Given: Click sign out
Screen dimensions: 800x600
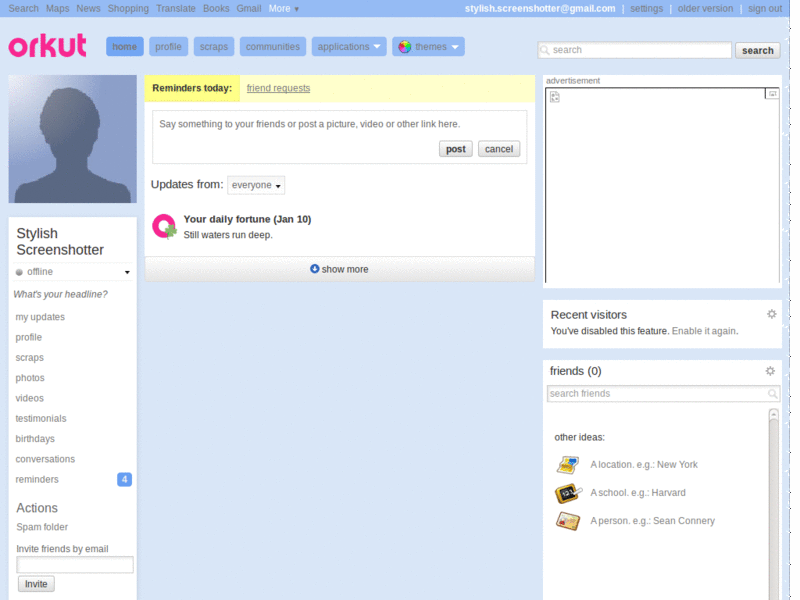Looking at the screenshot, I should 765,9.
